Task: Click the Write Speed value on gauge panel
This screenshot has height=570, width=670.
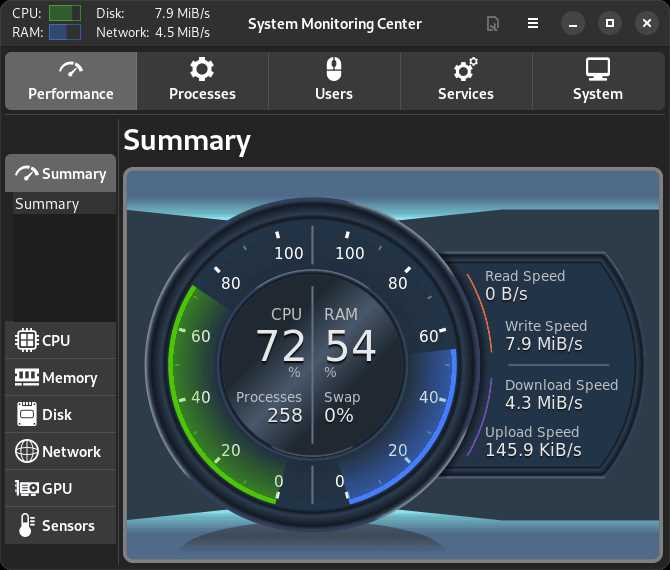Action: 544,344
